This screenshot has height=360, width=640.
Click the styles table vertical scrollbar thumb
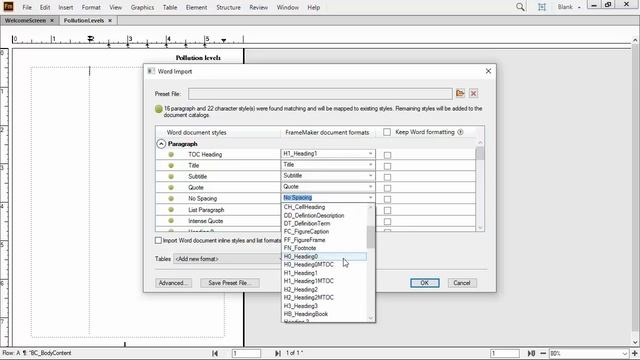click(x=480, y=153)
